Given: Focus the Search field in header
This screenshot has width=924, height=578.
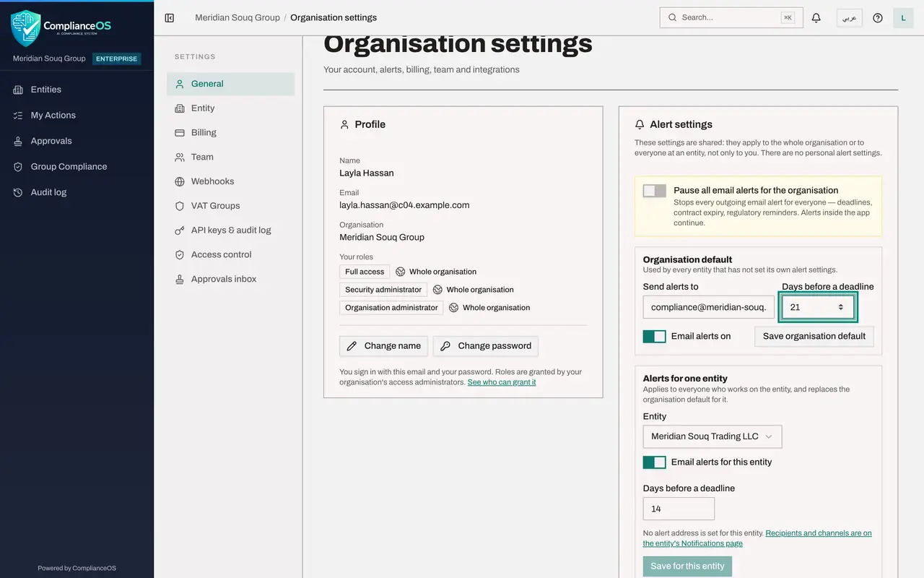Looking at the screenshot, I should point(731,17).
